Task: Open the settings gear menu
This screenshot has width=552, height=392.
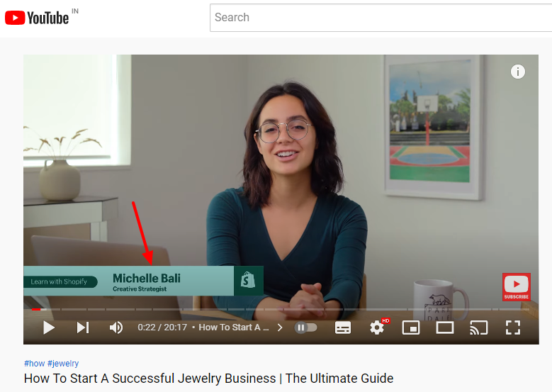Action: tap(377, 327)
